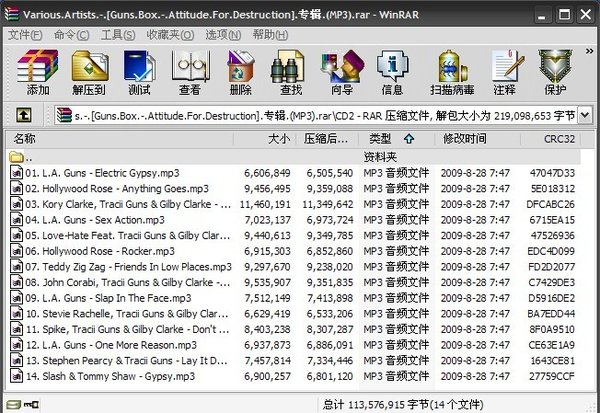Click the 添加 (Add) toolbar icon
The width and height of the screenshot is (600, 413).
[38, 72]
